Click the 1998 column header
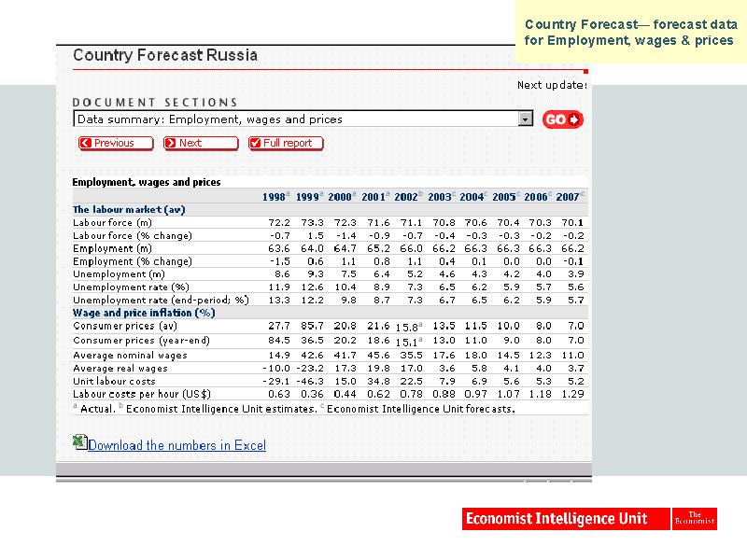 (275, 197)
